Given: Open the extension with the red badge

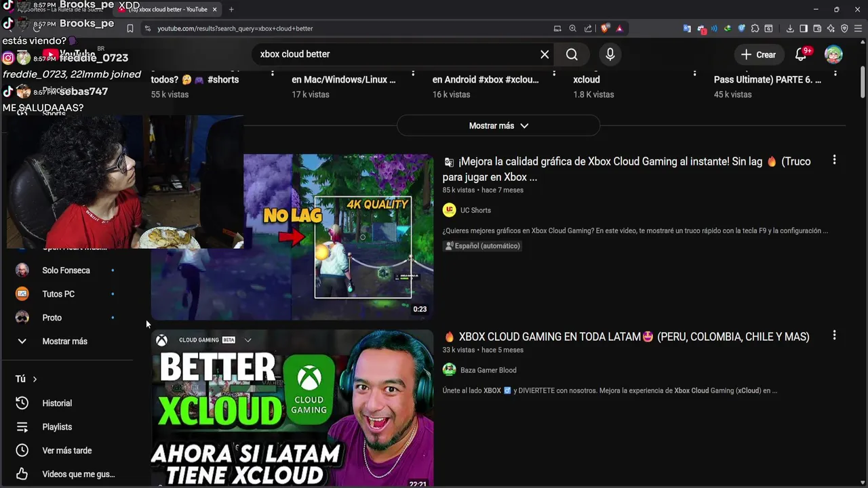Looking at the screenshot, I should coord(701,28).
